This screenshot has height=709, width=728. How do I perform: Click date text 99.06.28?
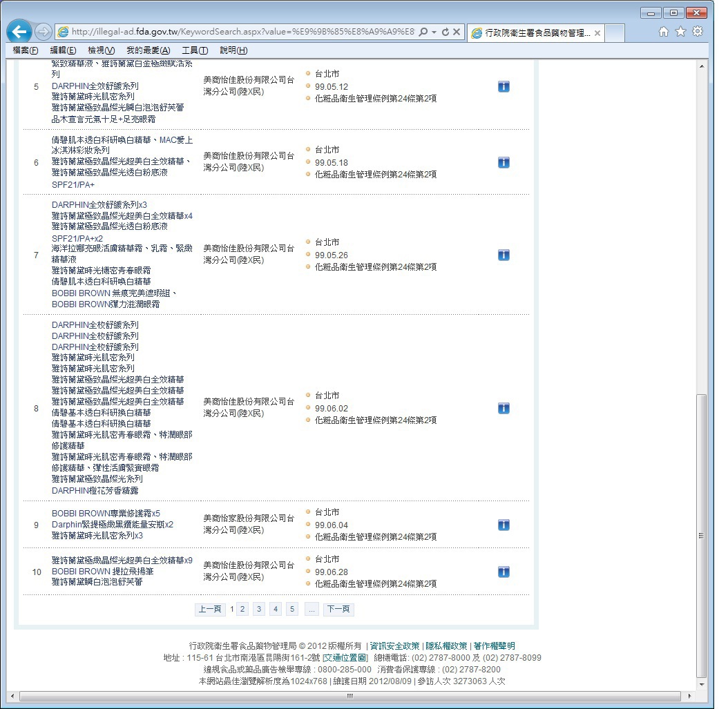[332, 572]
